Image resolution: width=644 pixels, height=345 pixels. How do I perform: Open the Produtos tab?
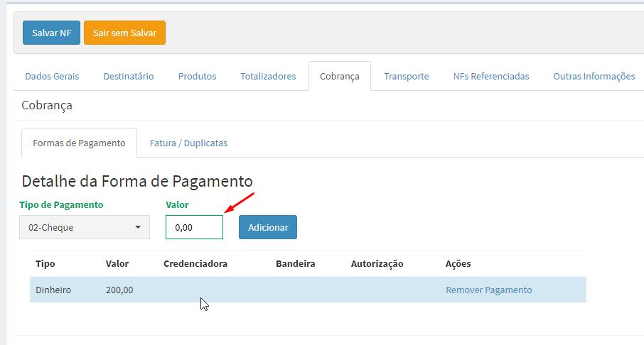[x=197, y=76]
